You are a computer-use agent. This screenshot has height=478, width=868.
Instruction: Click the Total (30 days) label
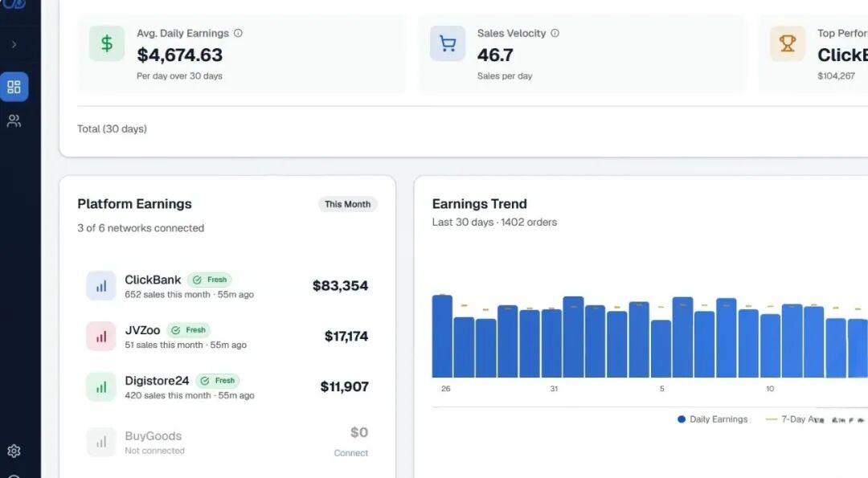point(112,129)
